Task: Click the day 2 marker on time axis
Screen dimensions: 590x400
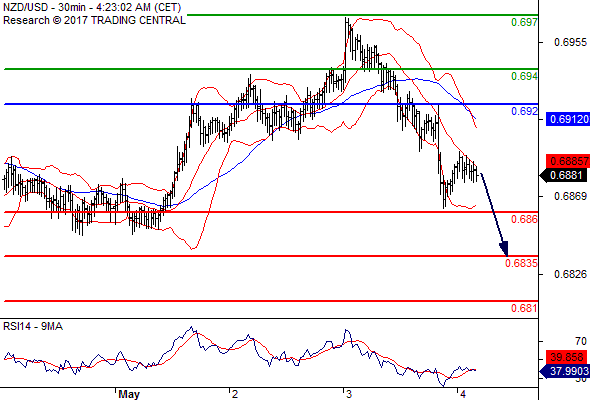Action: coord(235,394)
